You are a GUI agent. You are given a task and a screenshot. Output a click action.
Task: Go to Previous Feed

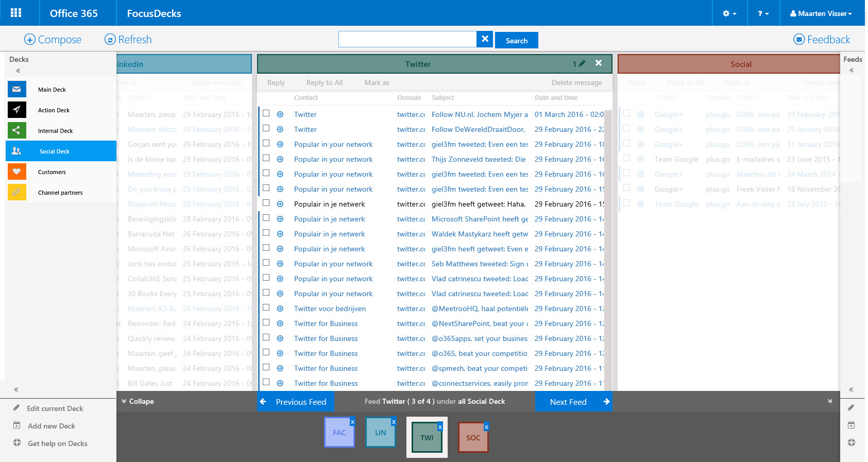click(x=296, y=402)
